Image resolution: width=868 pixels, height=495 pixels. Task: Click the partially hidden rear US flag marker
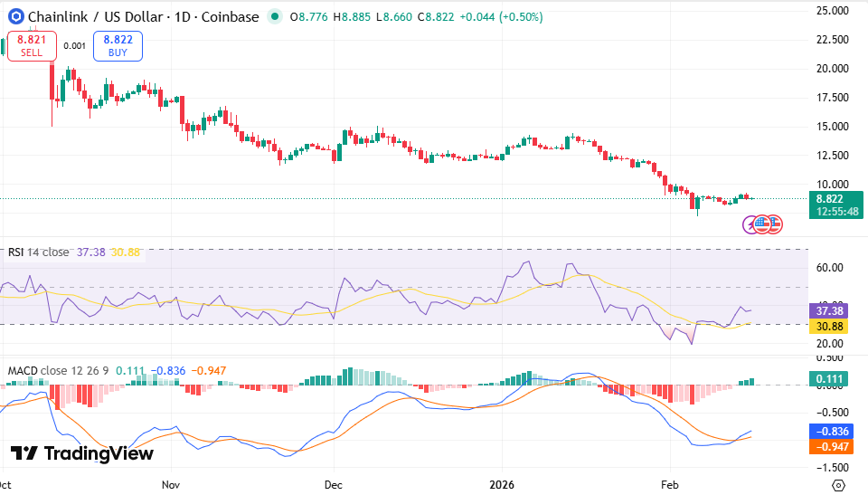777,224
